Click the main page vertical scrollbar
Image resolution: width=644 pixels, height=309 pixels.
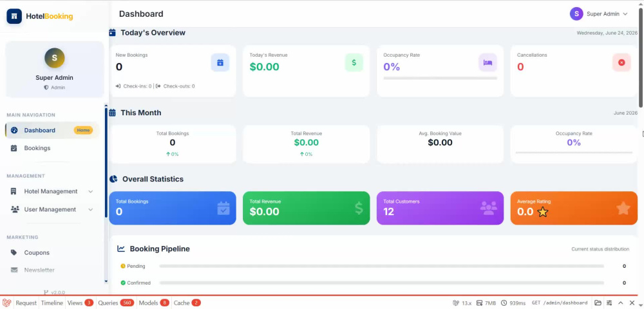click(641, 57)
